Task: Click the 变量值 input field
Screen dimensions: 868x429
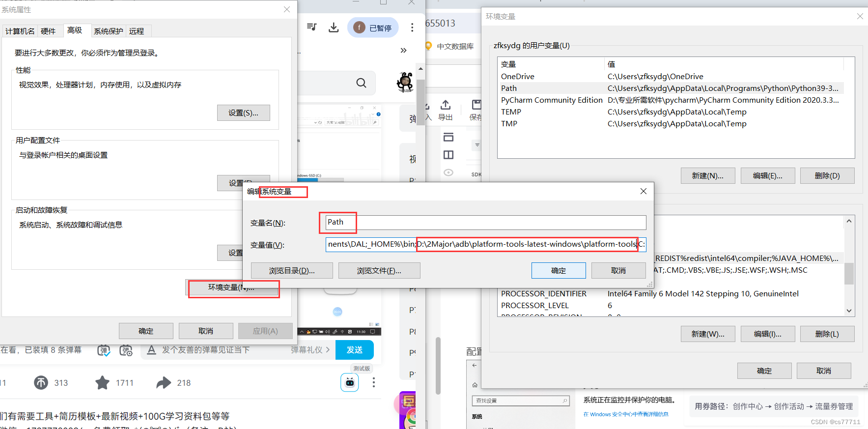Action: (x=486, y=244)
